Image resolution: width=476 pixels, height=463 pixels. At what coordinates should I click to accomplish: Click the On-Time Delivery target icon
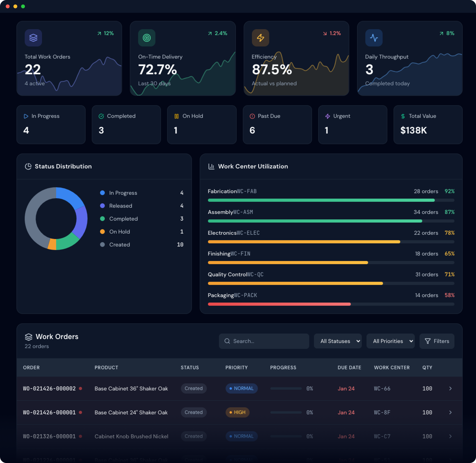tap(147, 38)
